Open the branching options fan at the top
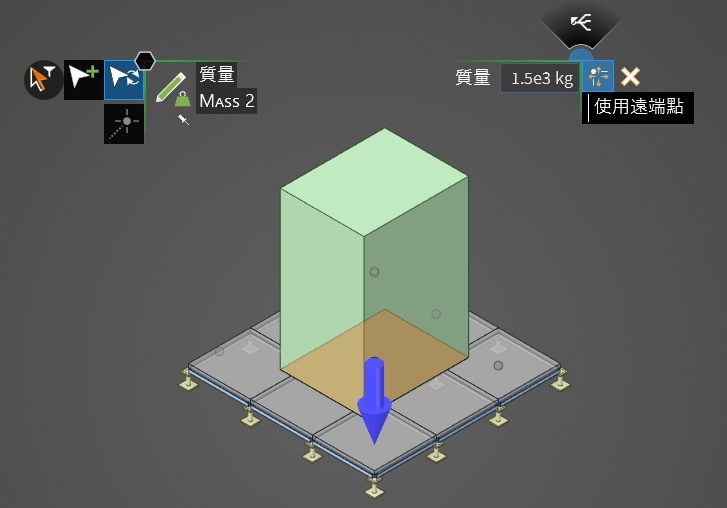 point(580,22)
